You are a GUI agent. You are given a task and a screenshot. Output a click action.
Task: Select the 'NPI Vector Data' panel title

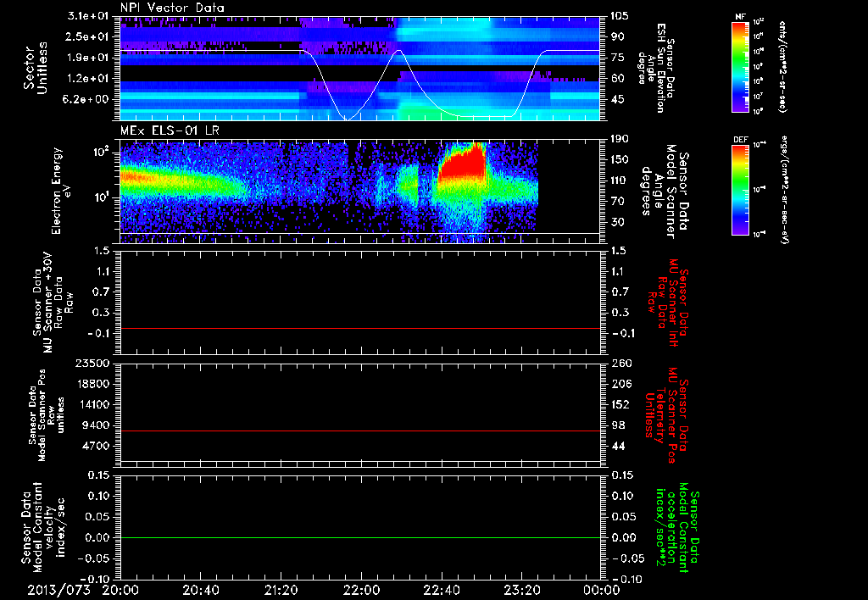[172, 8]
